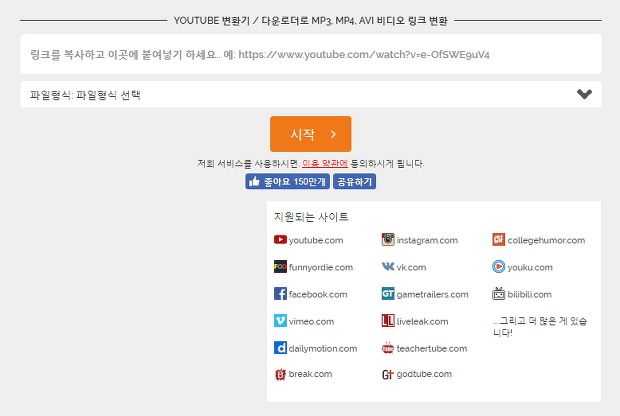Image resolution: width=620 pixels, height=416 pixels.
Task: Click the Bilibili TV icon
Action: click(x=498, y=294)
